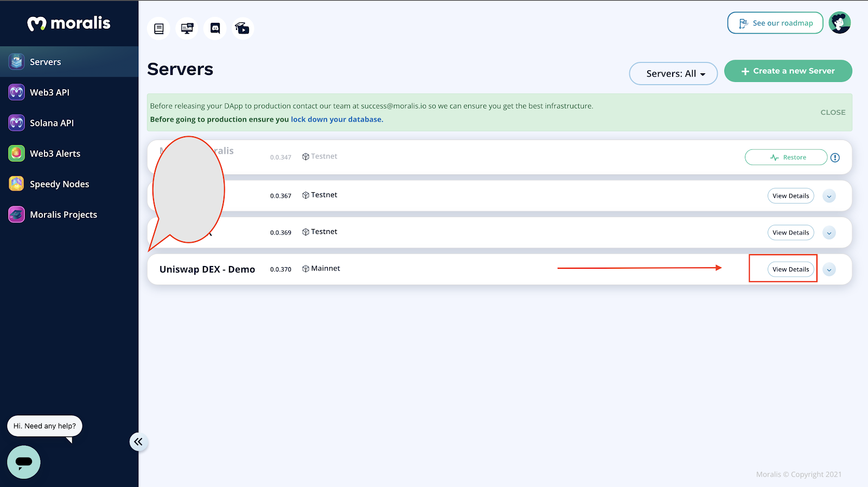Click the Hi. Need any help? message
The width and height of the screenshot is (868, 487).
coord(44,426)
